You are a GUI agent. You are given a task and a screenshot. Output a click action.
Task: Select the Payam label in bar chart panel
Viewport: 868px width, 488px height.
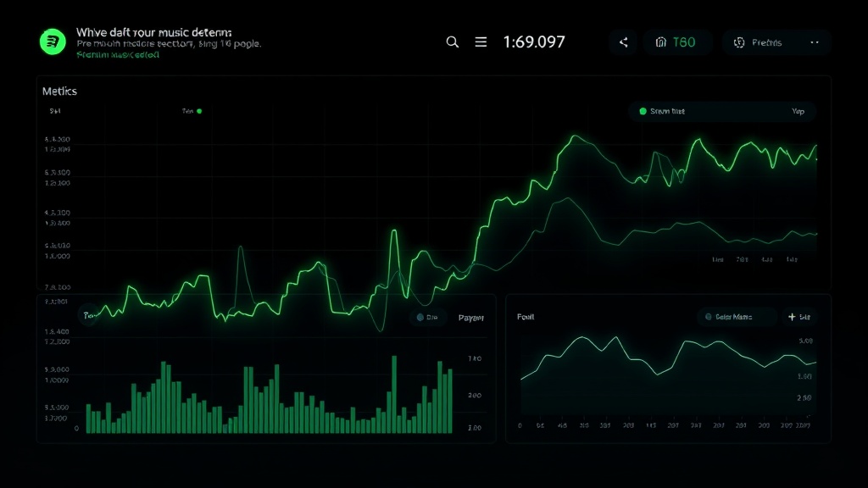pos(471,318)
